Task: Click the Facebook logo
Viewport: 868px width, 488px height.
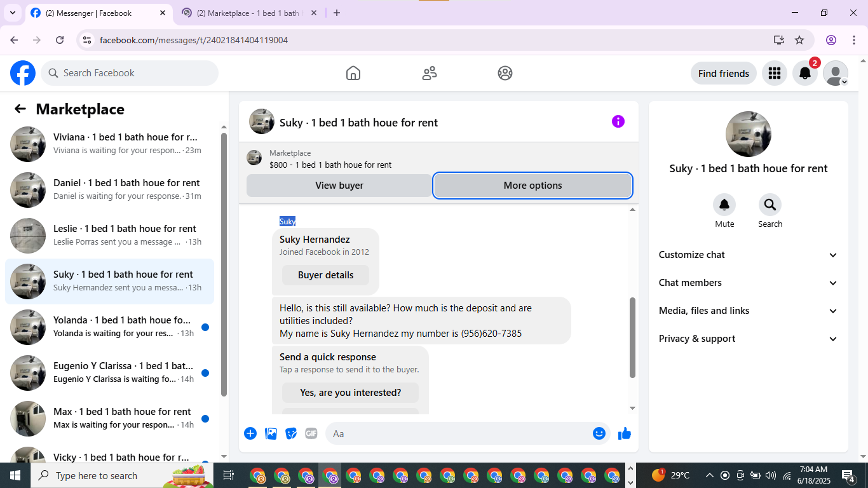Action: [23, 73]
